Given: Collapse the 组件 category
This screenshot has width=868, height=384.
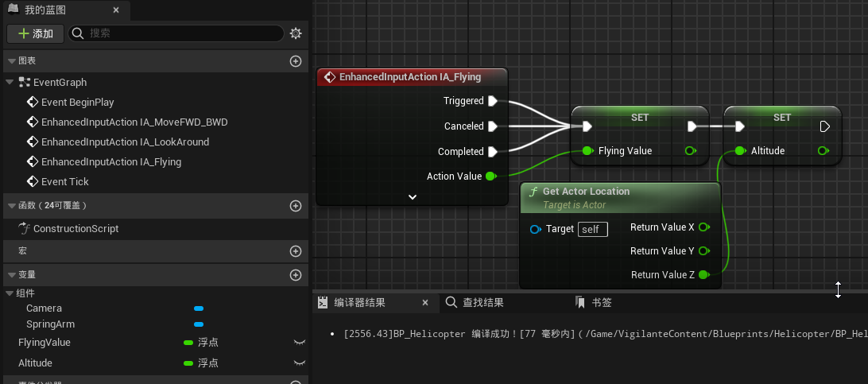Looking at the screenshot, I should point(10,293).
